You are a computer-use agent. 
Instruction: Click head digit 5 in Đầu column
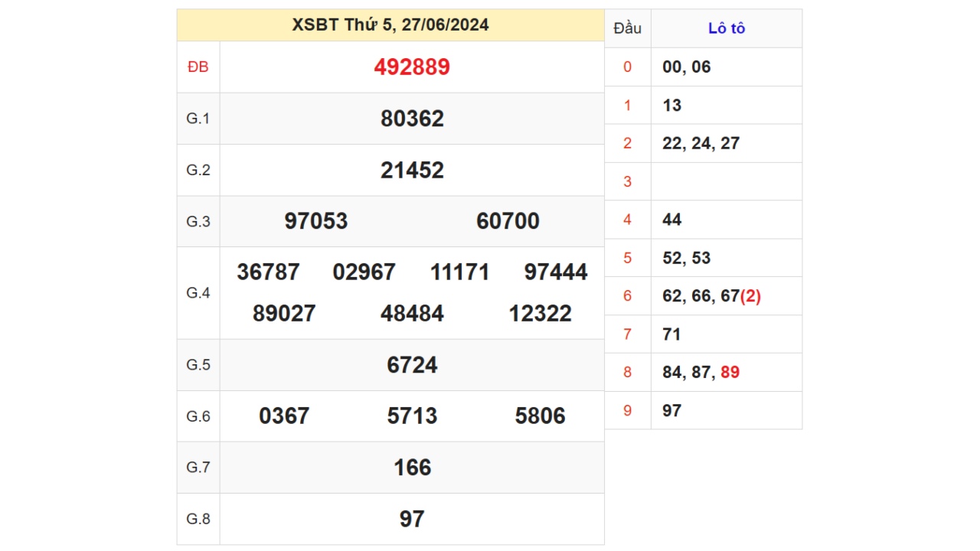[628, 258]
